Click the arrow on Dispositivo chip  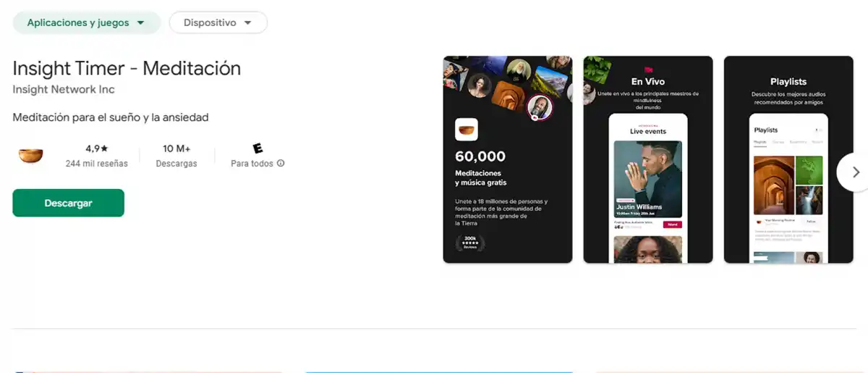(x=248, y=23)
